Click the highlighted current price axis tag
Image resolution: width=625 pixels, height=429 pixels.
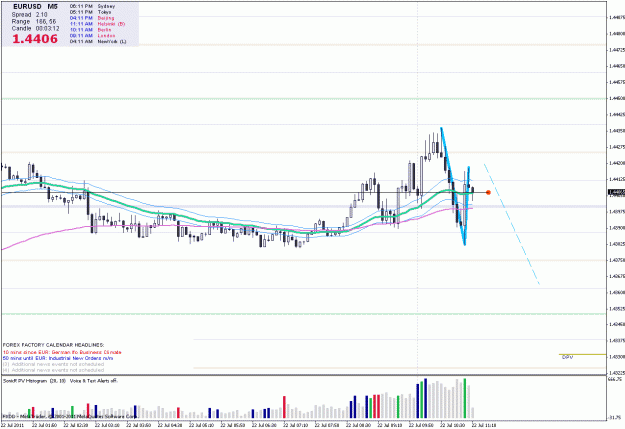[616, 193]
